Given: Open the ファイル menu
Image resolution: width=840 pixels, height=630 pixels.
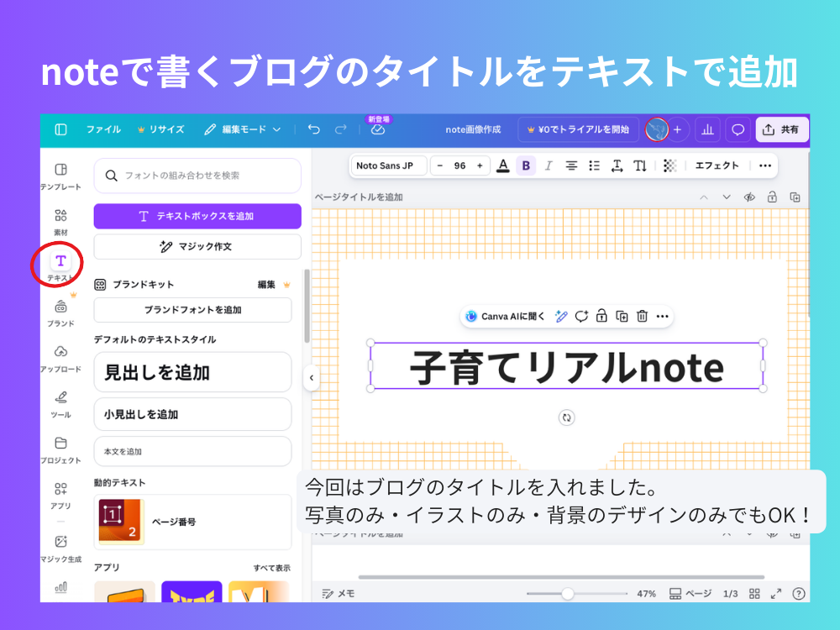Looking at the screenshot, I should point(103,129).
